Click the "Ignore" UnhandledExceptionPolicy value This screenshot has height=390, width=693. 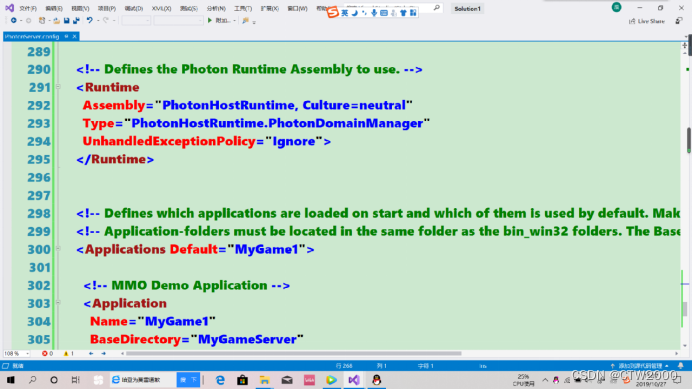[294, 141]
